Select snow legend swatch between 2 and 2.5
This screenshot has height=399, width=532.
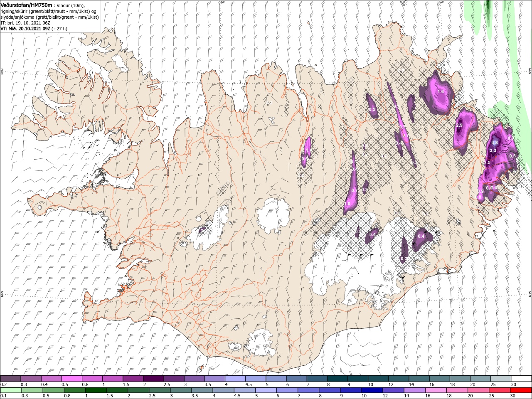(x=154, y=379)
